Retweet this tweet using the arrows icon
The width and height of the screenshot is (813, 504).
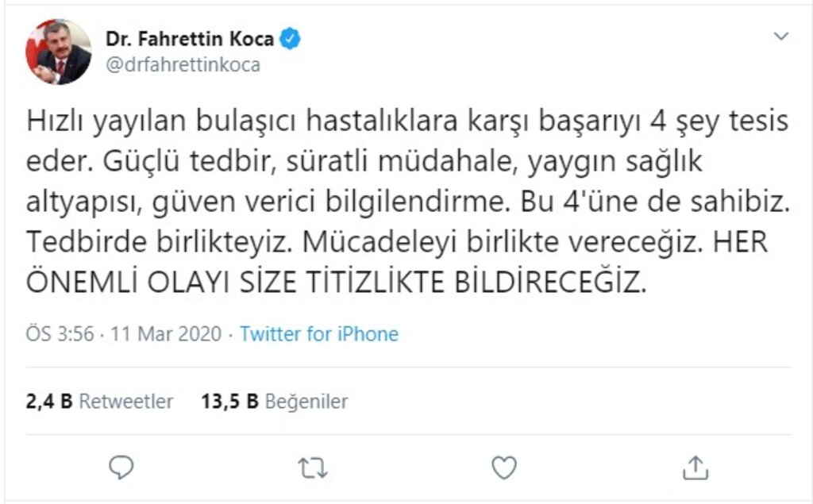point(312,468)
